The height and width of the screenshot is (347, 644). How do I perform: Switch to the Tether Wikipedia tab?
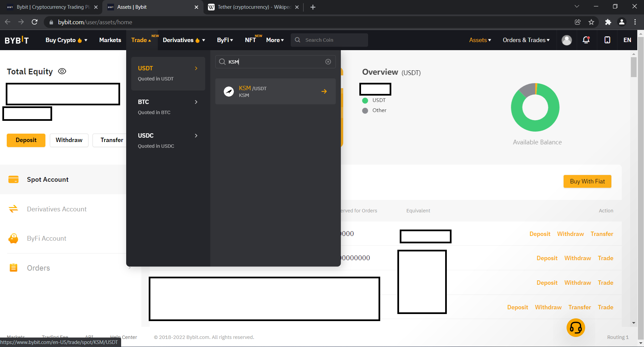(x=253, y=7)
